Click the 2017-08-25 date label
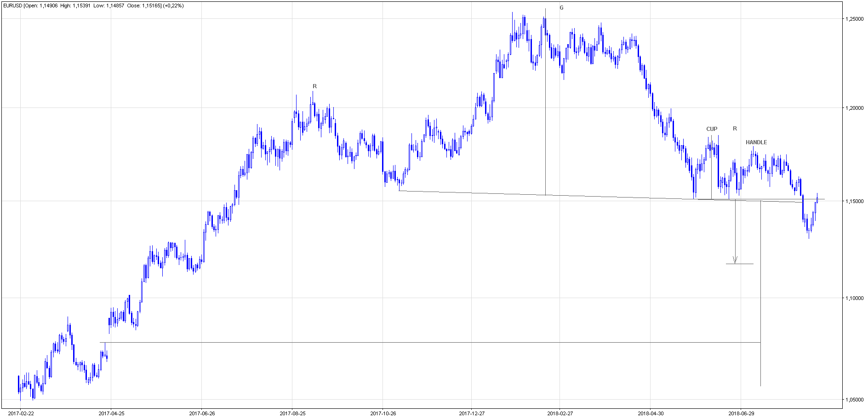Screen dimensions: 868x418 (x=292, y=413)
